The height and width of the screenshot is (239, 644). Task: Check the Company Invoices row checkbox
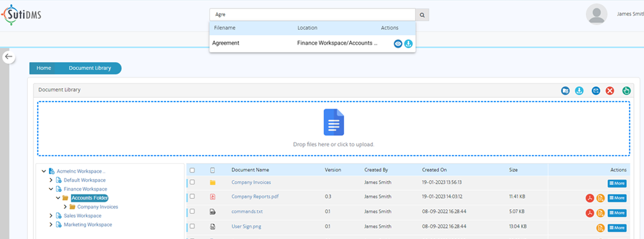pos(192,182)
